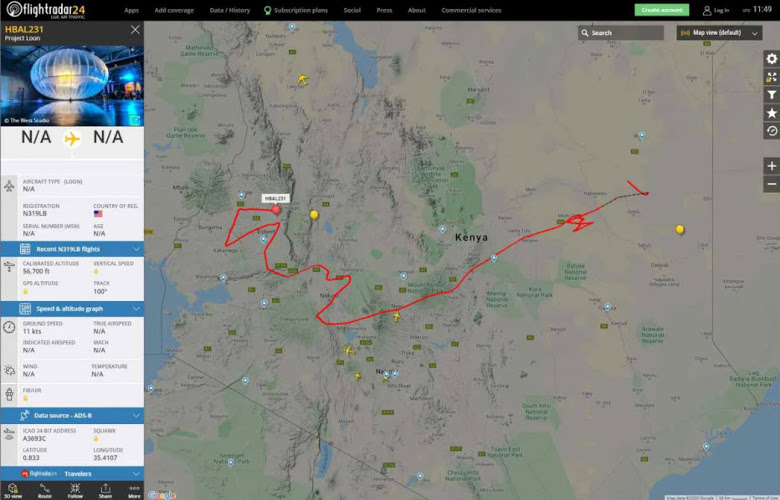
Task: Zoom in with the plus button
Action: point(772,166)
